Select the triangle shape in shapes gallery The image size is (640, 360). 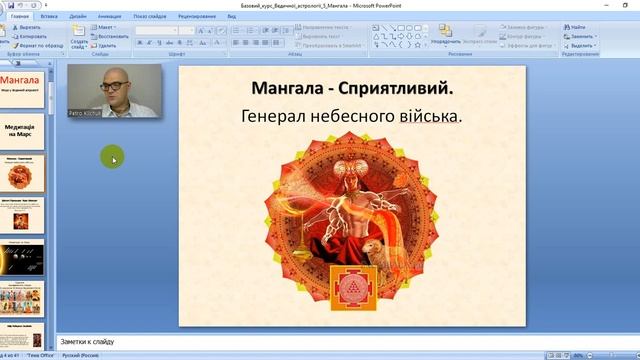click(x=376, y=36)
